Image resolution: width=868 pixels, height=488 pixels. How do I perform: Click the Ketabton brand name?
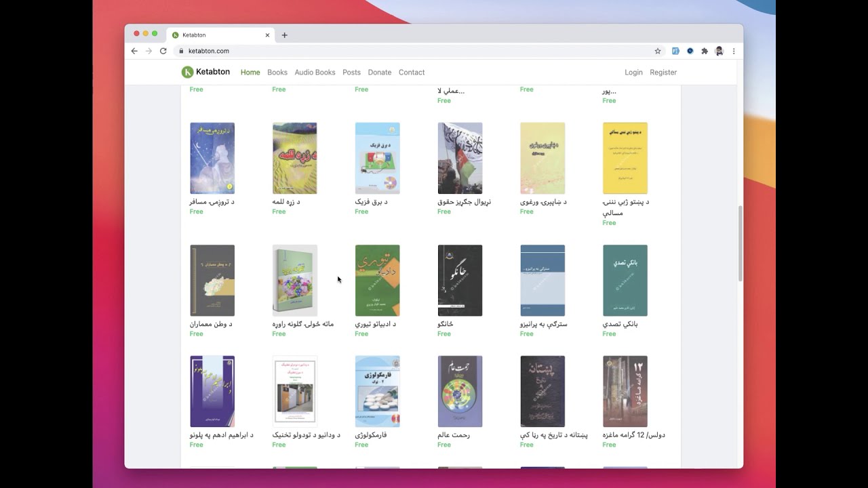coord(213,72)
